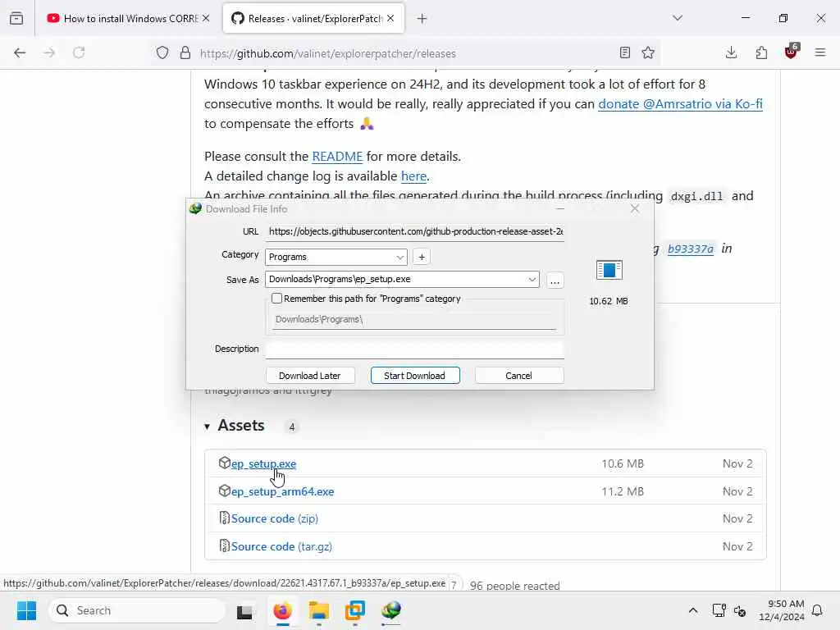Click the Download Later button
The image size is (840, 630).
coord(309,376)
